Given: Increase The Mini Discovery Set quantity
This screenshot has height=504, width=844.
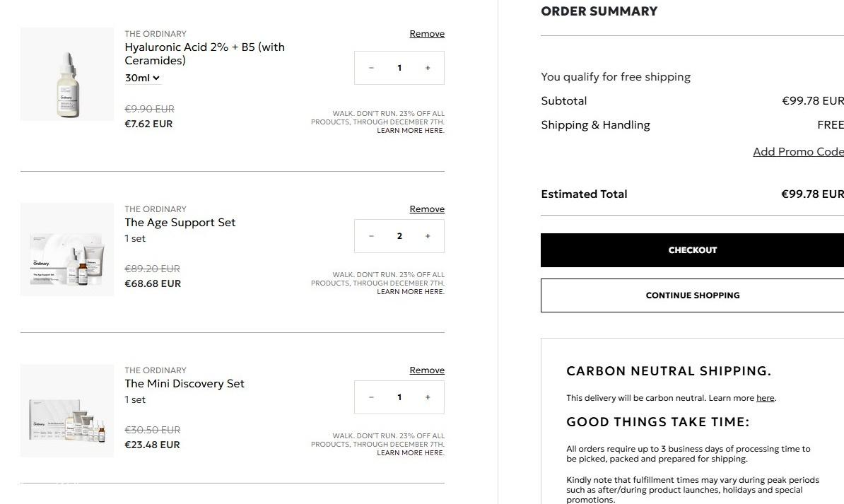Looking at the screenshot, I should click(x=428, y=397).
